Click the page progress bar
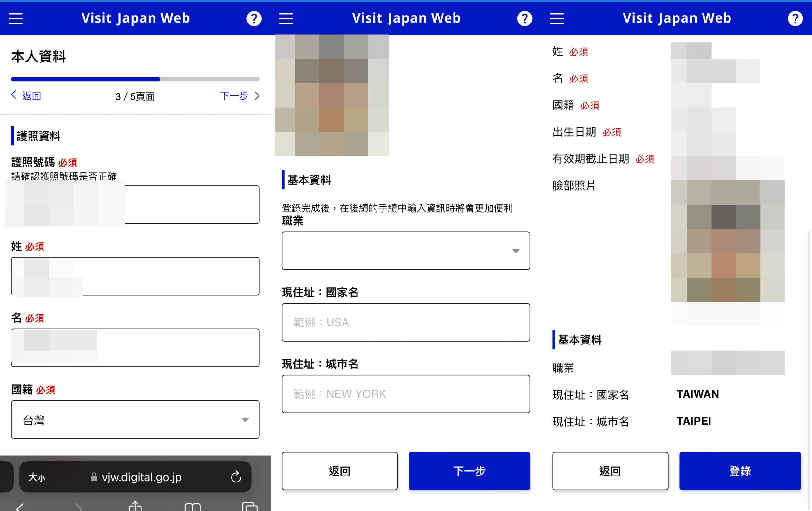Image resolution: width=812 pixels, height=511 pixels. click(135, 79)
